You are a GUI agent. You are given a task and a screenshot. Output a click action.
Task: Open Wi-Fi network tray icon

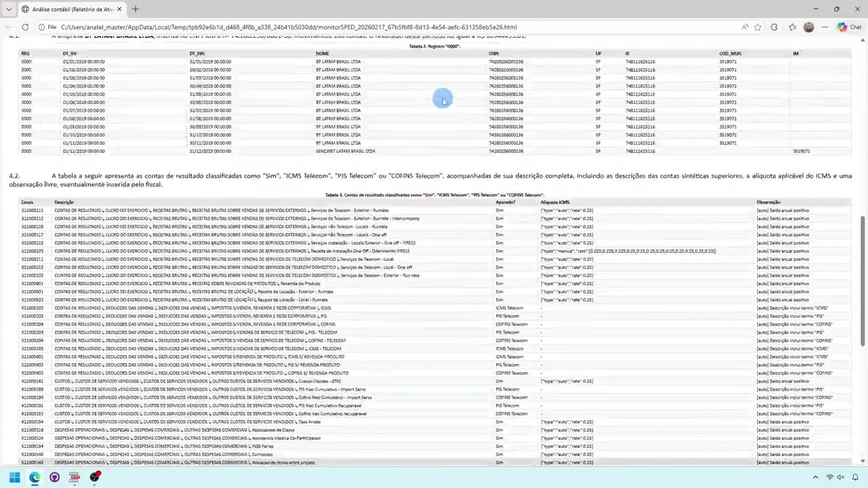(x=829, y=477)
